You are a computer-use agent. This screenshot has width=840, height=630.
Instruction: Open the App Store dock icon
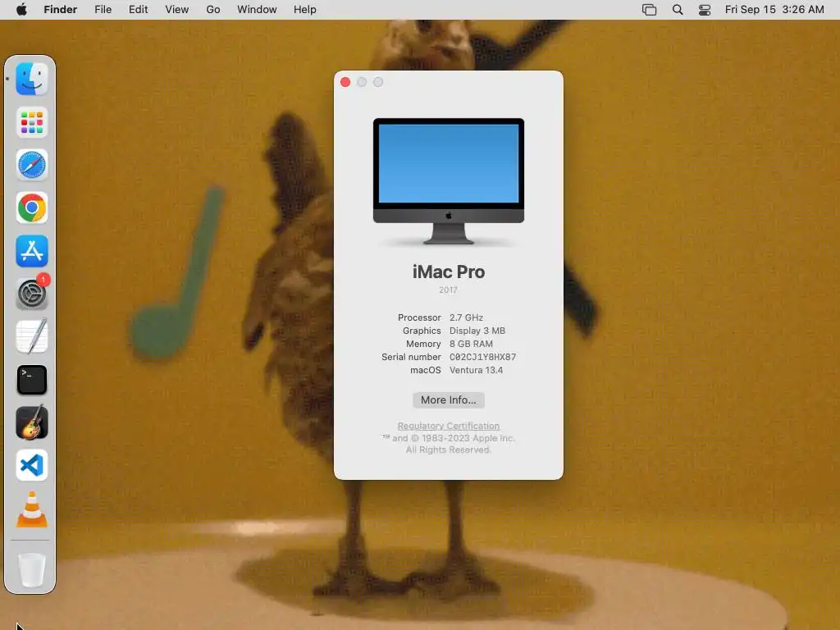coord(32,251)
